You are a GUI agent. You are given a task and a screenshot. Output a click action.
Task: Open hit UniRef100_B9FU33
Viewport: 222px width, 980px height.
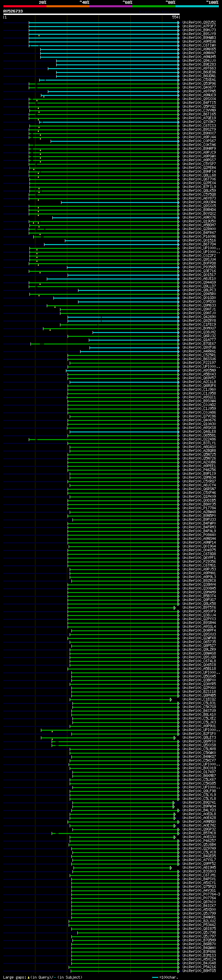point(199,520)
